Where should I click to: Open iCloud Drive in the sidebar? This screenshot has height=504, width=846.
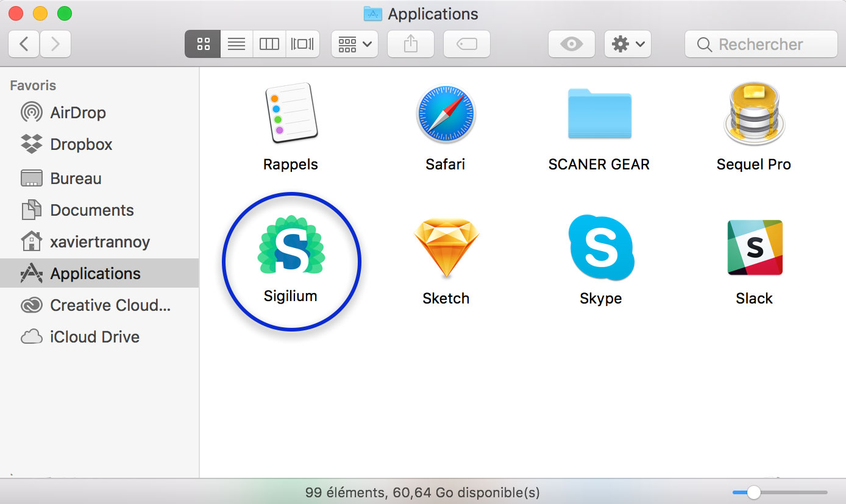tap(99, 337)
